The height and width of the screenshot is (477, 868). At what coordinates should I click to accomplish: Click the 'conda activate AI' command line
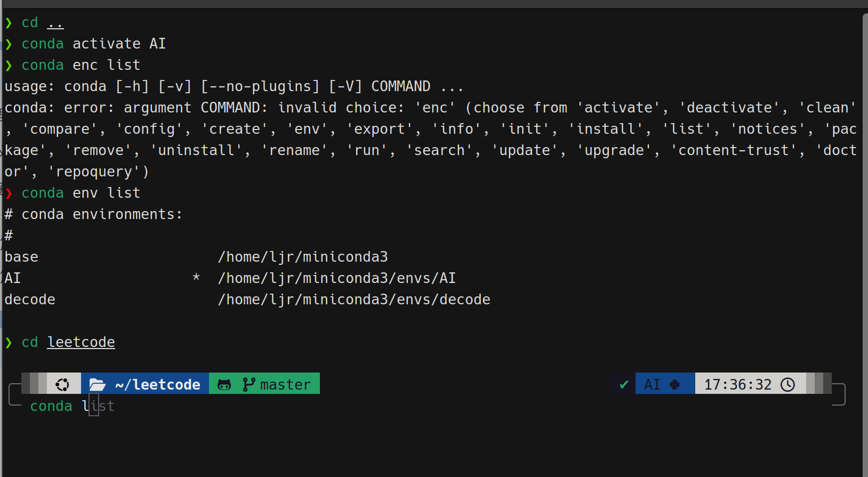pos(94,44)
